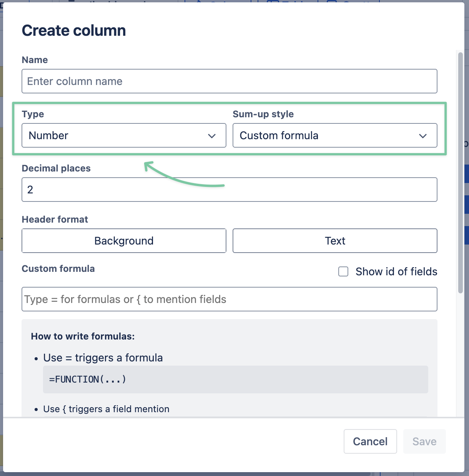Click the greyed-out Save button
Screen dimensions: 469x476
(x=424, y=441)
